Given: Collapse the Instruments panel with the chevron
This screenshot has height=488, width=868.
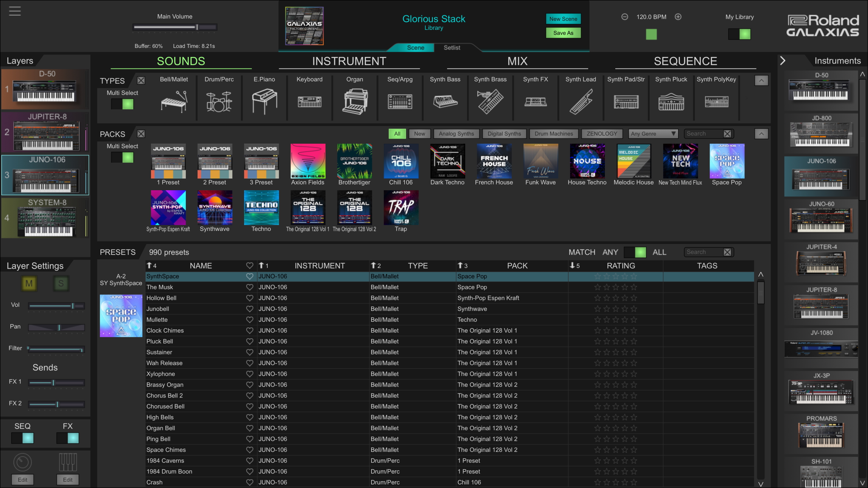Looking at the screenshot, I should 783,61.
